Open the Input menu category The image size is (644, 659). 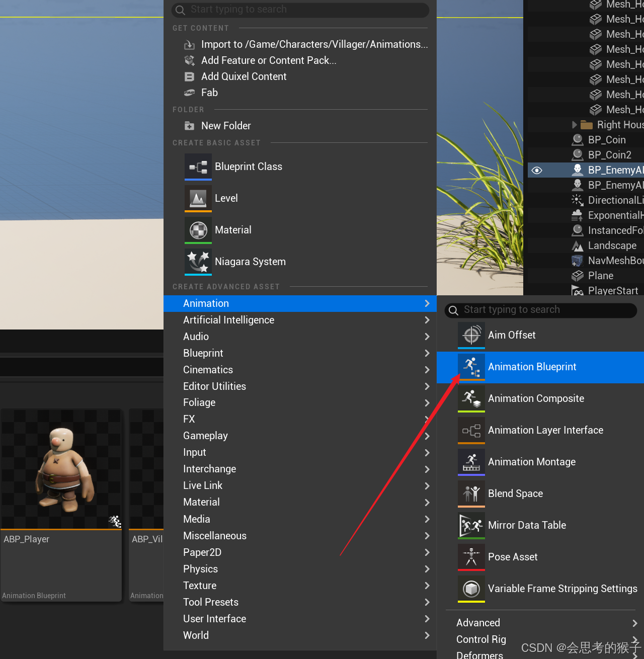[x=300, y=452]
